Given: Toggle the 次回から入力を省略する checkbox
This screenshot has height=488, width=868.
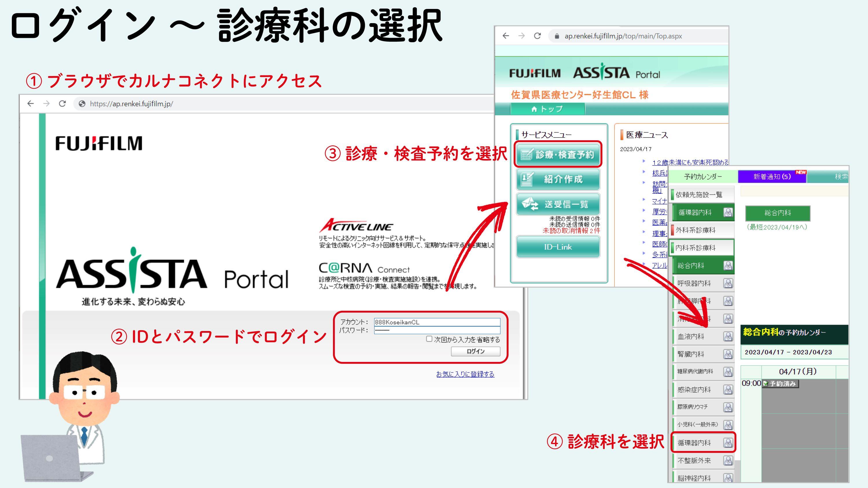Looking at the screenshot, I should pyautogui.click(x=429, y=339).
